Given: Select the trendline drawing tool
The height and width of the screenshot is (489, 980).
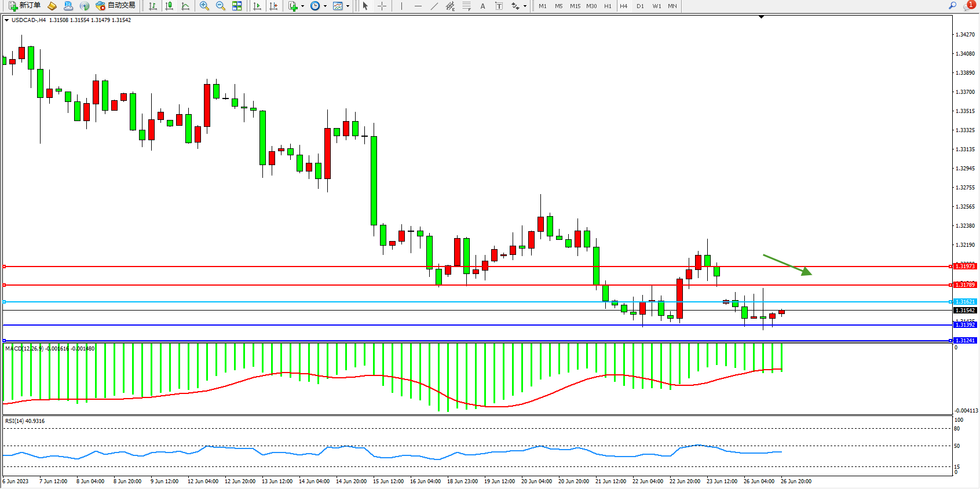Looking at the screenshot, I should (434, 6).
